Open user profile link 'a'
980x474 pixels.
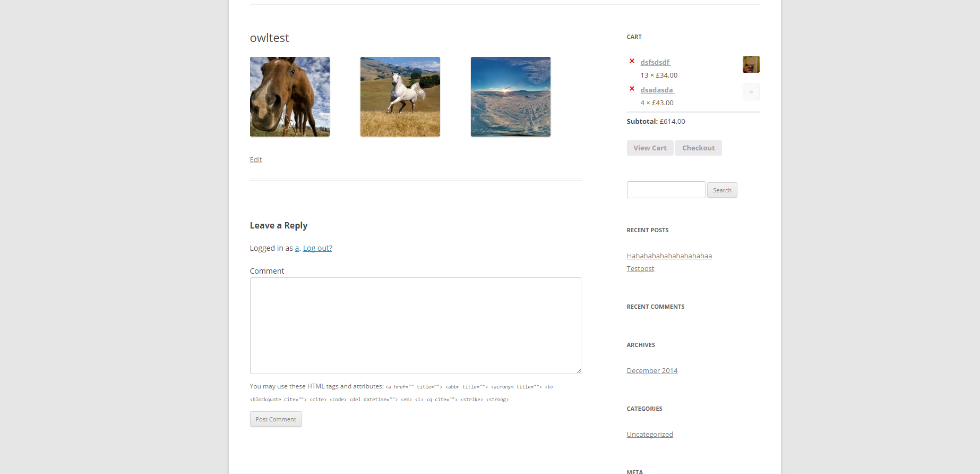click(297, 248)
